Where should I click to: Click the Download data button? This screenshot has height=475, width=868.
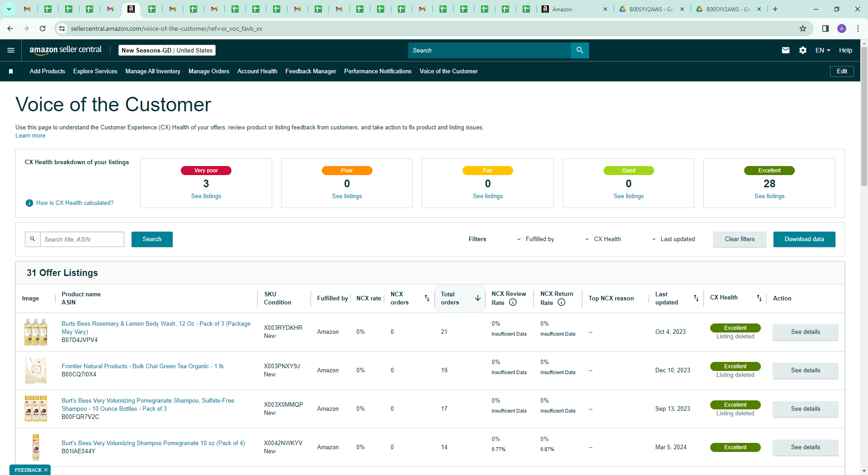point(804,239)
